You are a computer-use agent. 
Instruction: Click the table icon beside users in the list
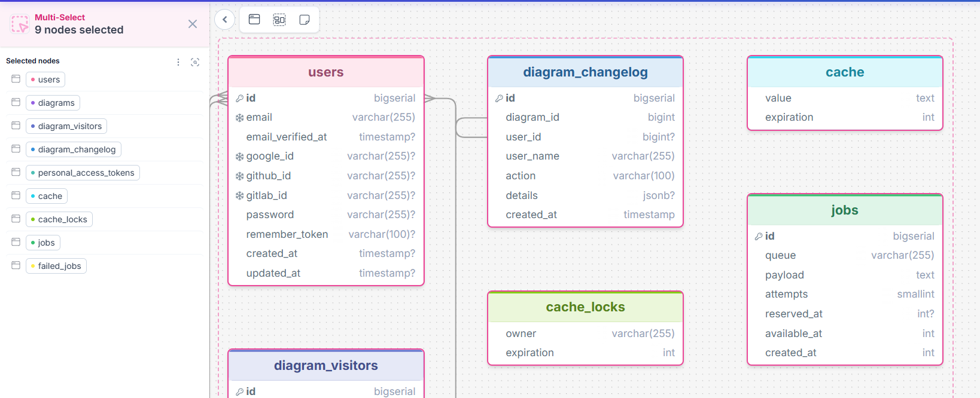[16, 79]
